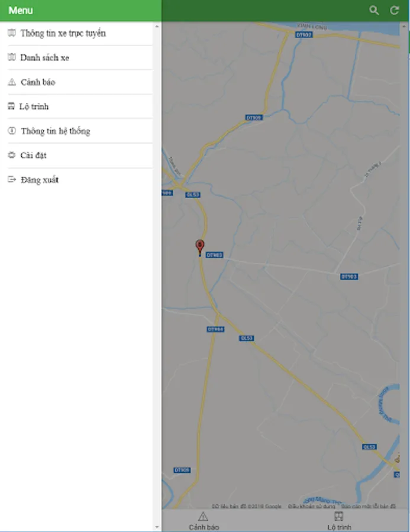Image resolution: width=410 pixels, height=532 pixels.
Task: Refresh the map using the reload icon
Action: (395, 10)
